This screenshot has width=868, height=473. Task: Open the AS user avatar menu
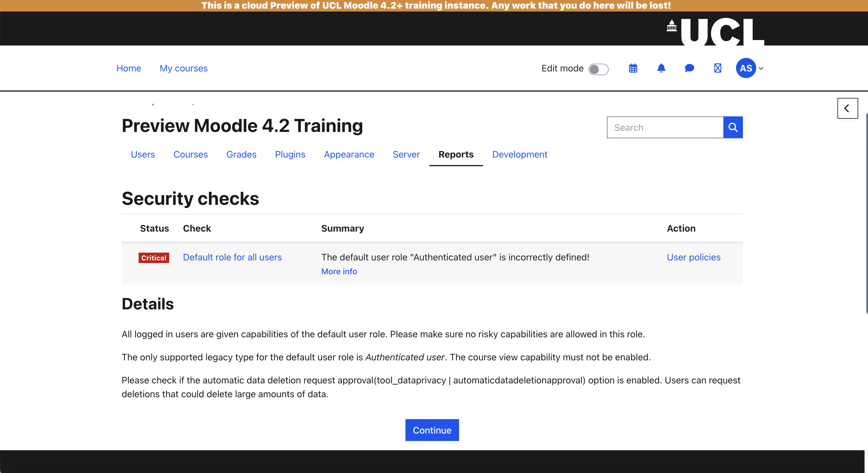pyautogui.click(x=746, y=68)
